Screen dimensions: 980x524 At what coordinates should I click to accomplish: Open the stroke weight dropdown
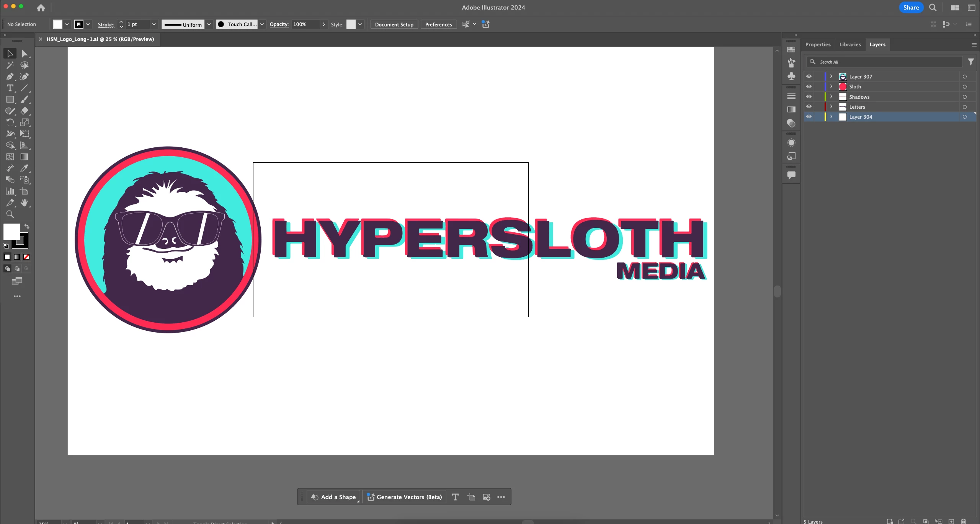coord(154,24)
